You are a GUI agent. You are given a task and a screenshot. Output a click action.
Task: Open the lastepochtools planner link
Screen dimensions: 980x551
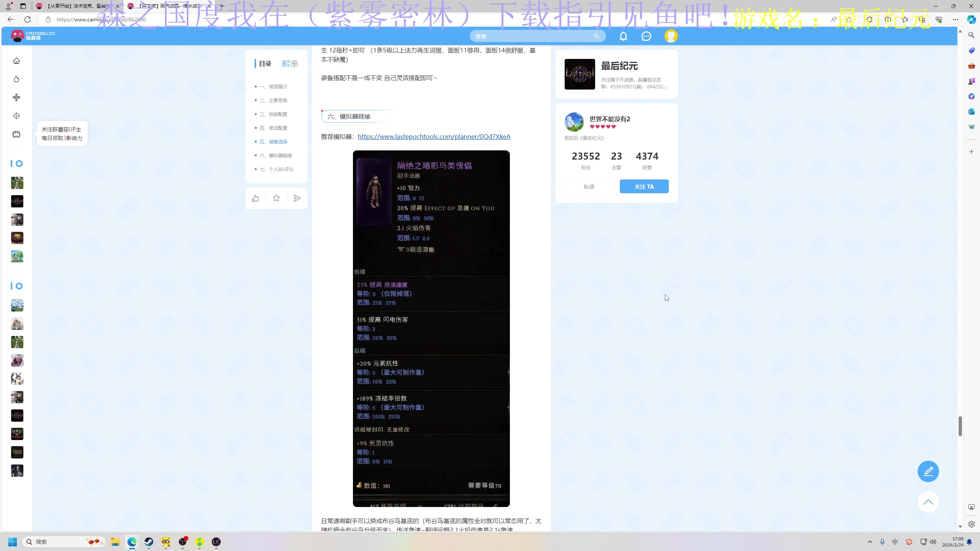tap(434, 137)
